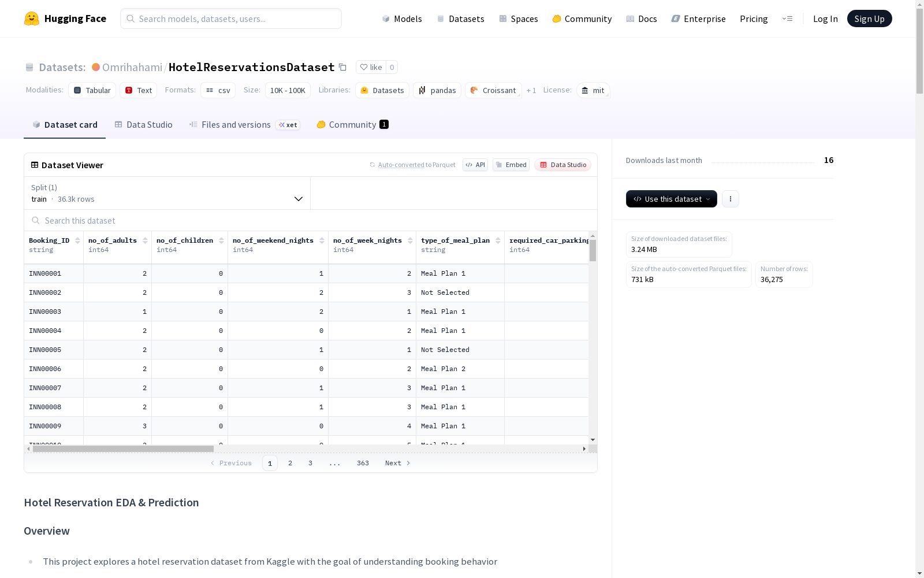Switch to the Data Studio tab

tap(143, 125)
